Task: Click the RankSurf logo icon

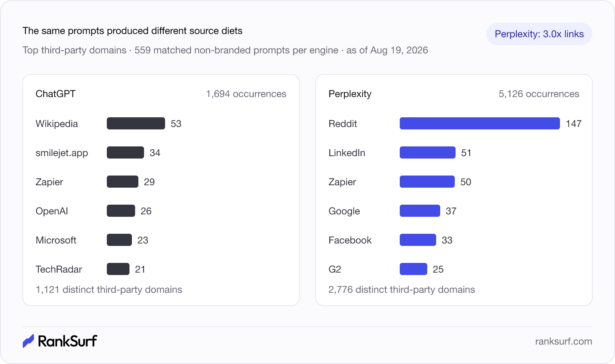Action: [28, 341]
